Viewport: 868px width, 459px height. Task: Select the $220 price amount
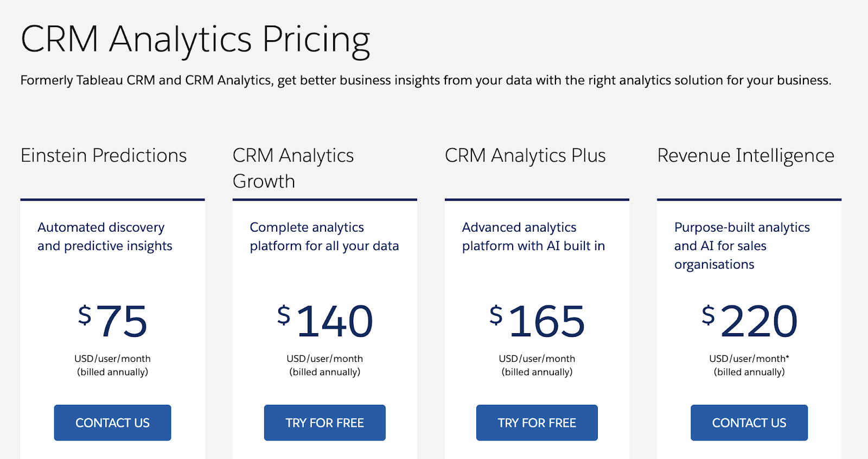point(749,321)
